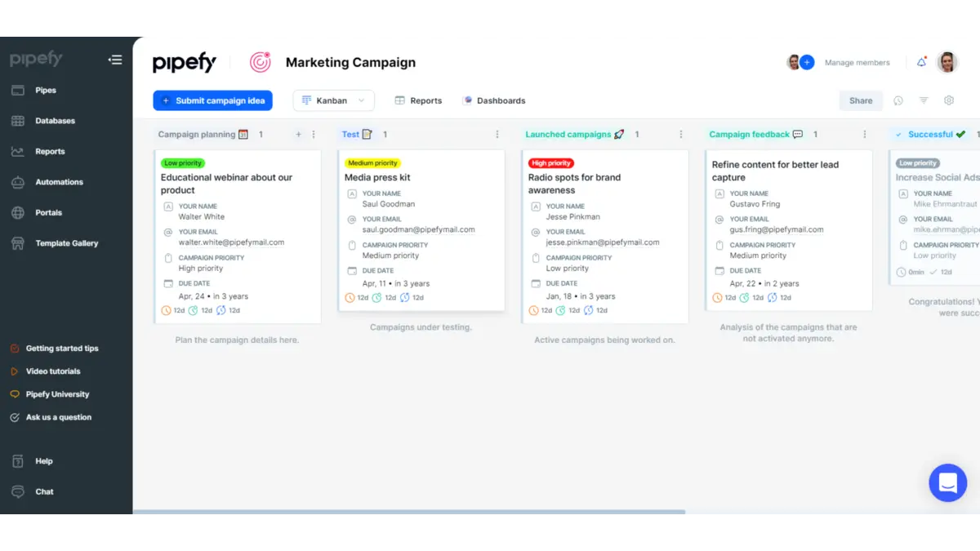Click the due date Jan, 18 on Radio spots card
This screenshot has width=980, height=551.
tap(581, 297)
